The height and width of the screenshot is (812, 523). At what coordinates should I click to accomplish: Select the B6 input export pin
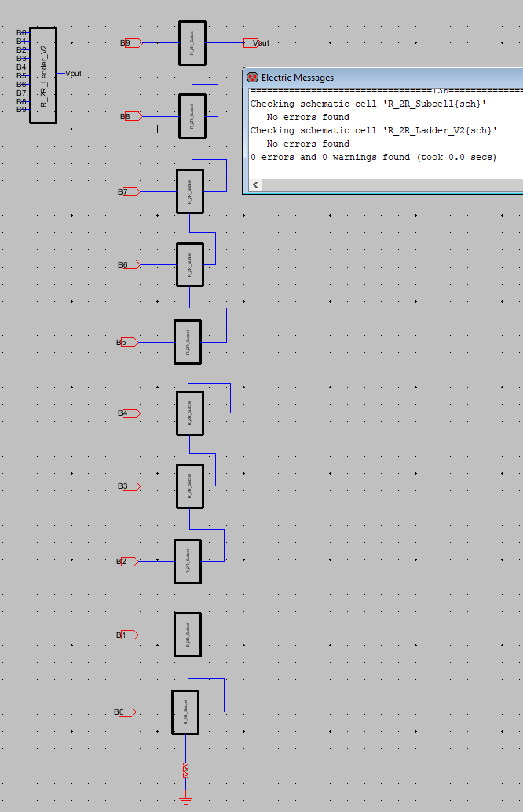tap(130, 264)
